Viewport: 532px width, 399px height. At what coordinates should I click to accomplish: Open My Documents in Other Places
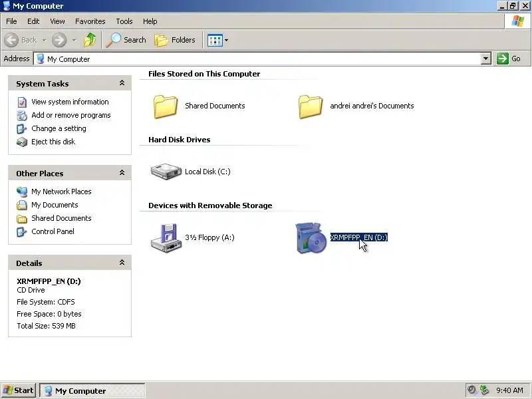click(55, 205)
